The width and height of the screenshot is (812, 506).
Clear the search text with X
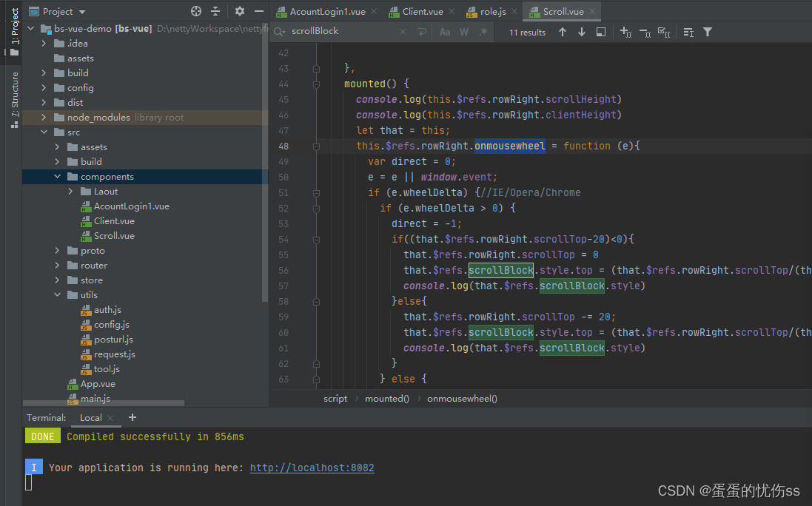tap(403, 32)
